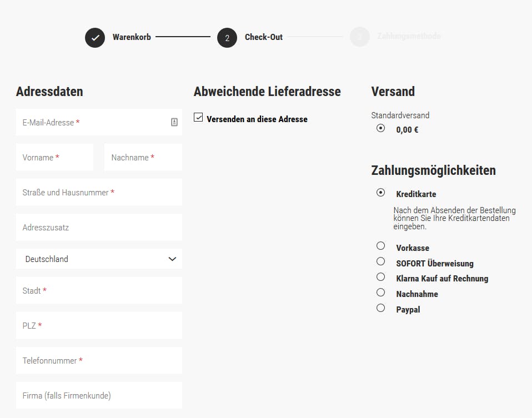Click the Check-Out step label

click(x=264, y=37)
